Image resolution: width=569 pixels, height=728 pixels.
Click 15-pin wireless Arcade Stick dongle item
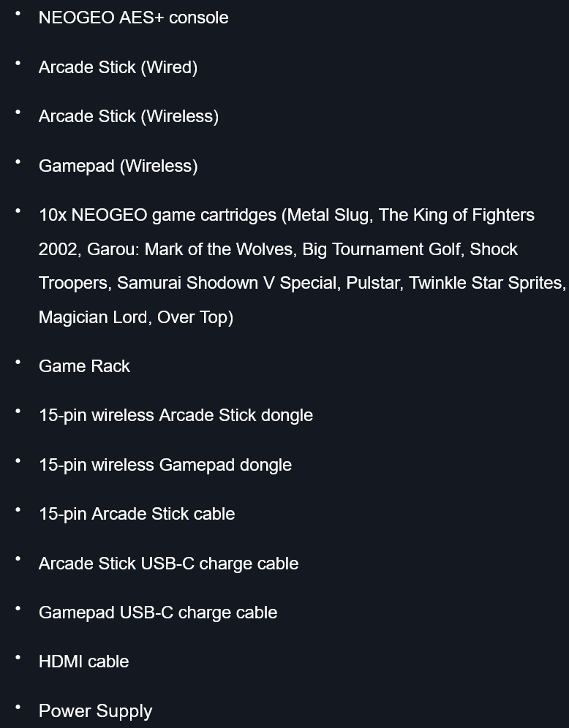[176, 415]
